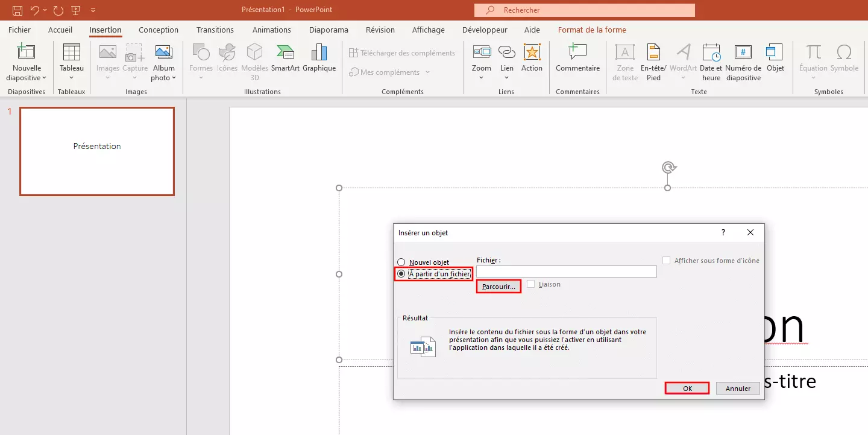
Task: Expand the WordArt dropdown arrow
Action: click(683, 78)
